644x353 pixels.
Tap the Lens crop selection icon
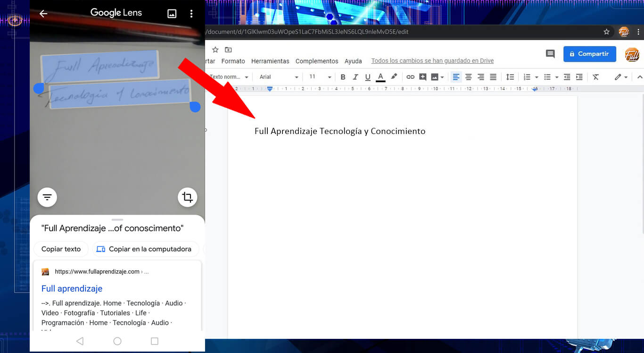point(188,197)
